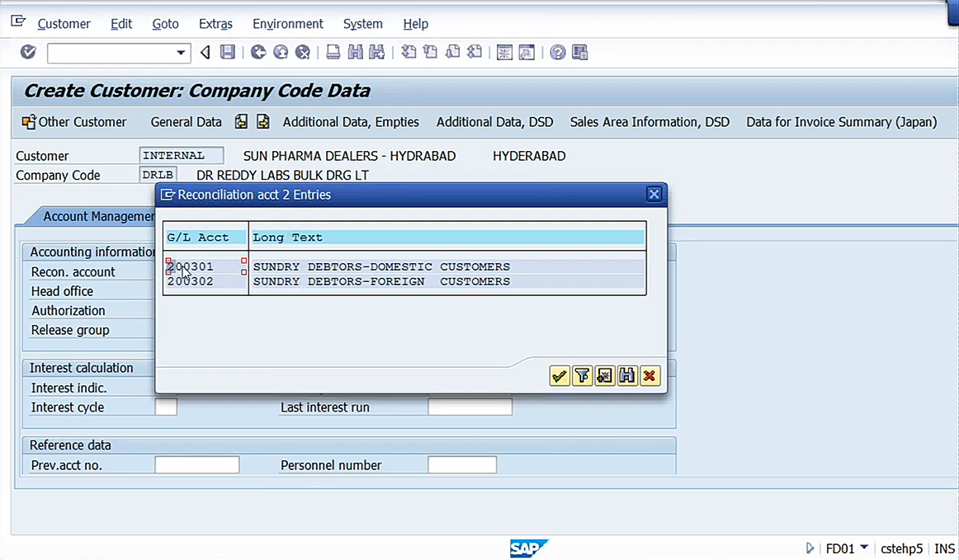Click the previous tab page icon

(242, 122)
